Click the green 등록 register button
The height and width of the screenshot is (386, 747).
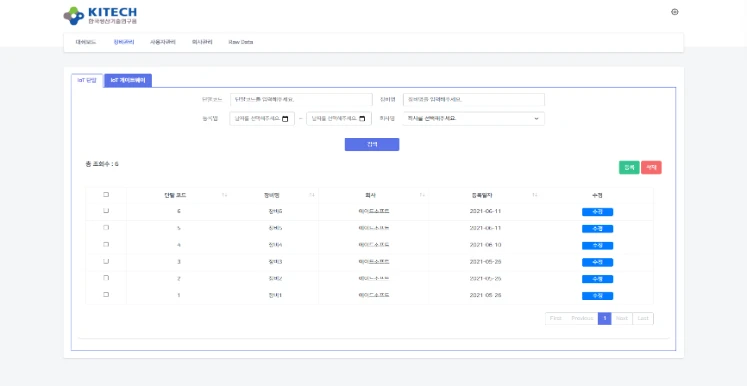[629, 167]
